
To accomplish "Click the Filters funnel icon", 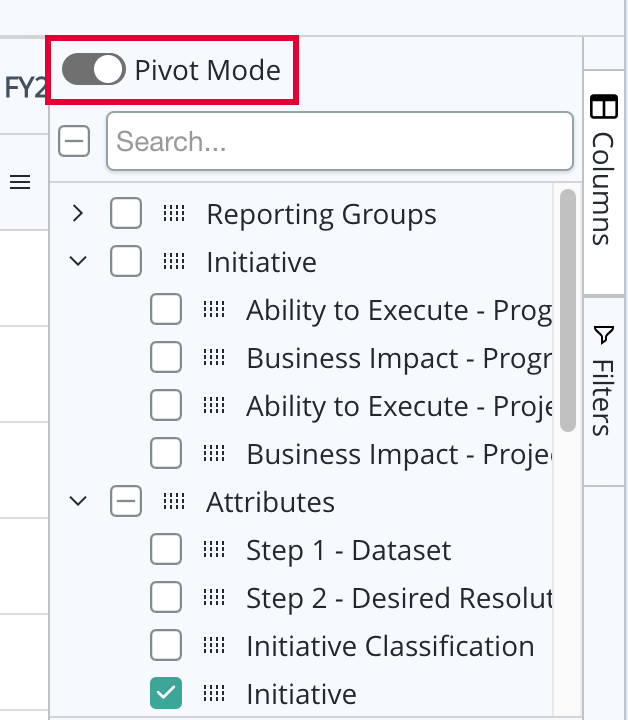I will point(603,335).
